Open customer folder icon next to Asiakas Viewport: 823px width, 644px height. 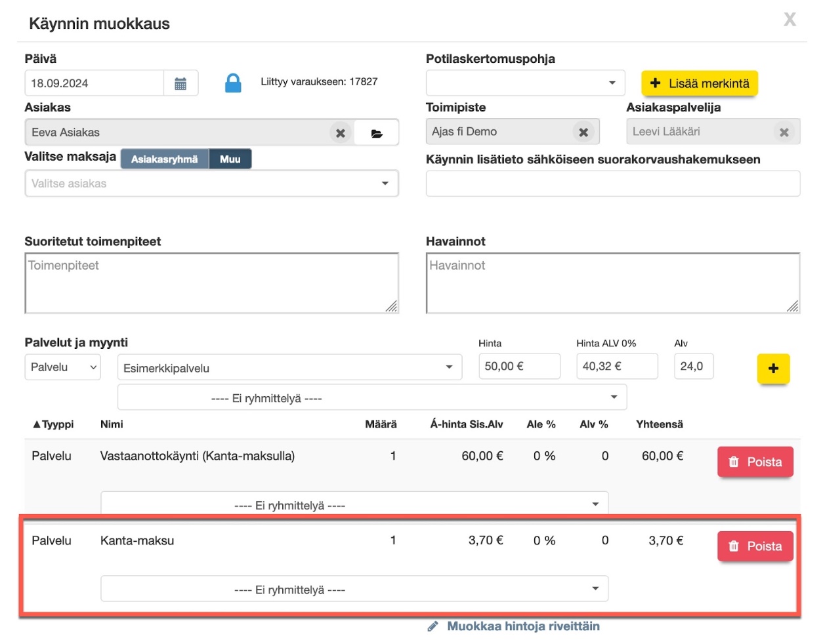377,133
